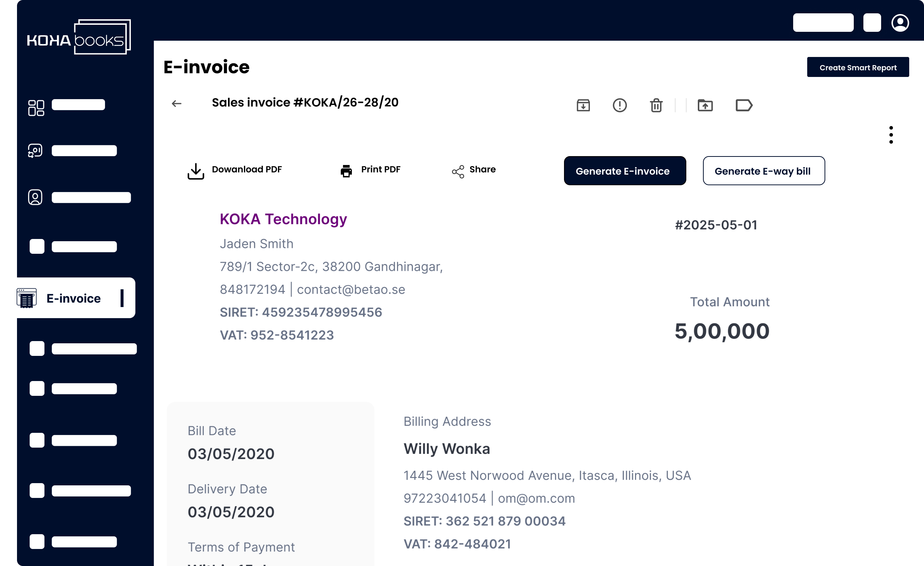Click the exclamation alert circle icon
The height and width of the screenshot is (566, 924).
tap(619, 105)
